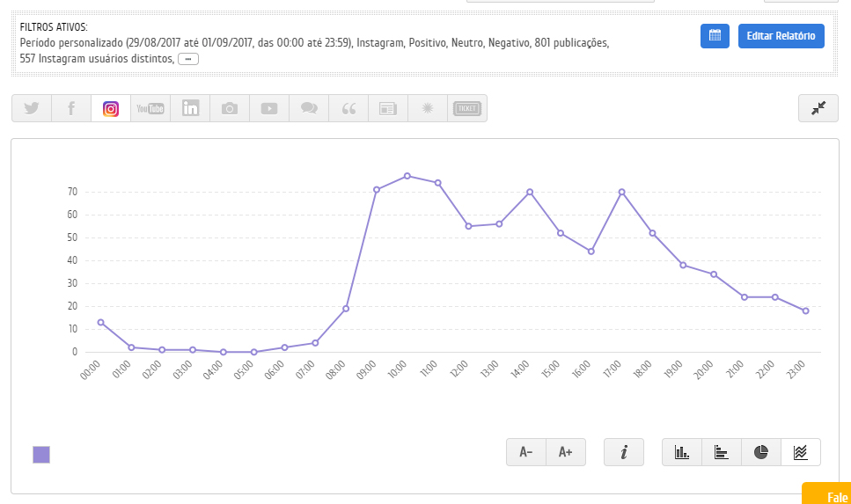Select the camera photo source icon

pos(230,108)
